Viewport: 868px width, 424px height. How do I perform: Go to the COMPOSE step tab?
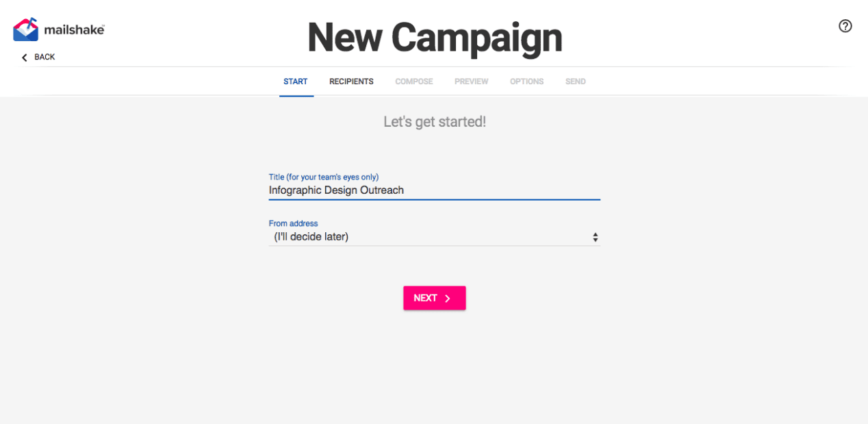pyautogui.click(x=414, y=82)
